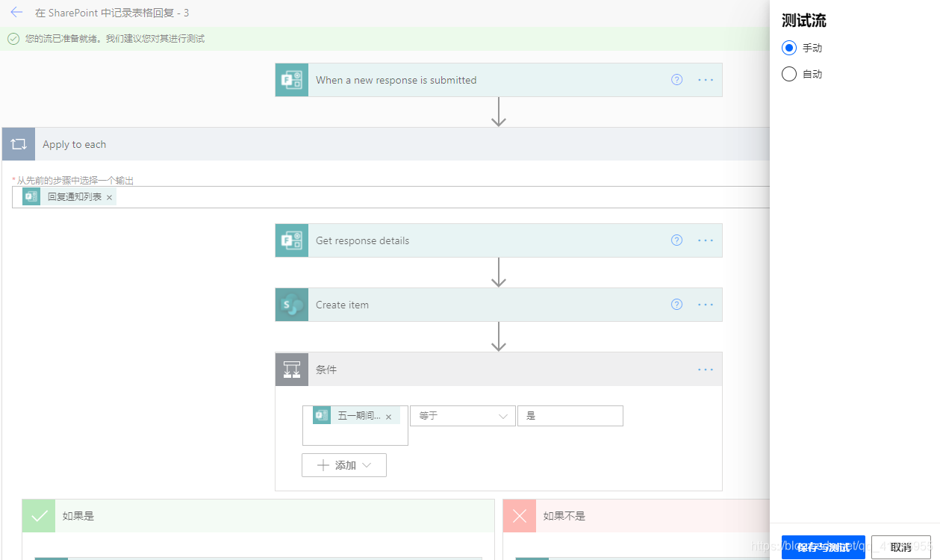Click the 如果是 checkmark icon
Viewport: 940px width, 560px height.
click(x=40, y=516)
